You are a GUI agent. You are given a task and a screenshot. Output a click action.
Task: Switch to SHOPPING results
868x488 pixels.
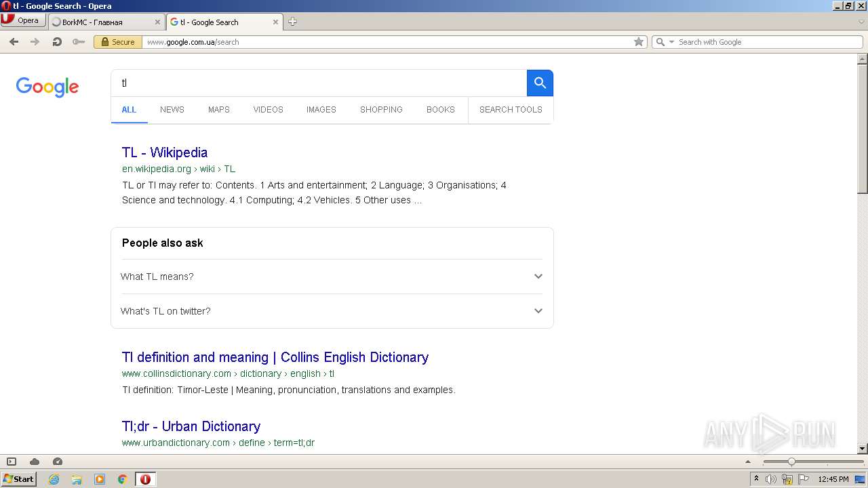pos(381,109)
